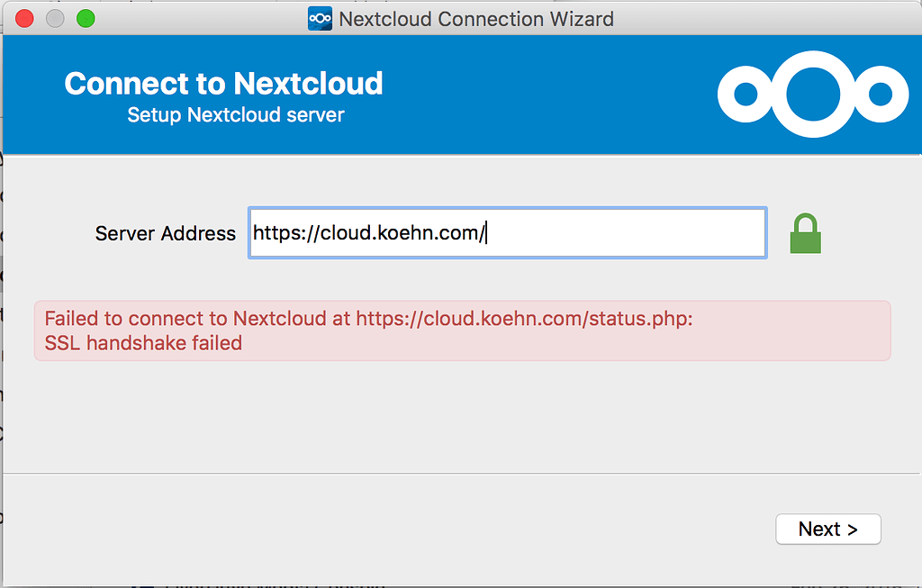The image size is (922, 588).
Task: Minimize the wizard using the gray button
Action: [x=55, y=18]
